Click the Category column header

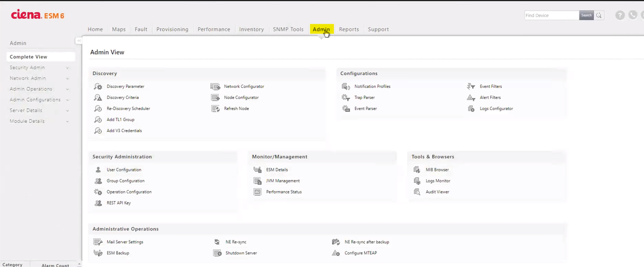(x=12, y=265)
